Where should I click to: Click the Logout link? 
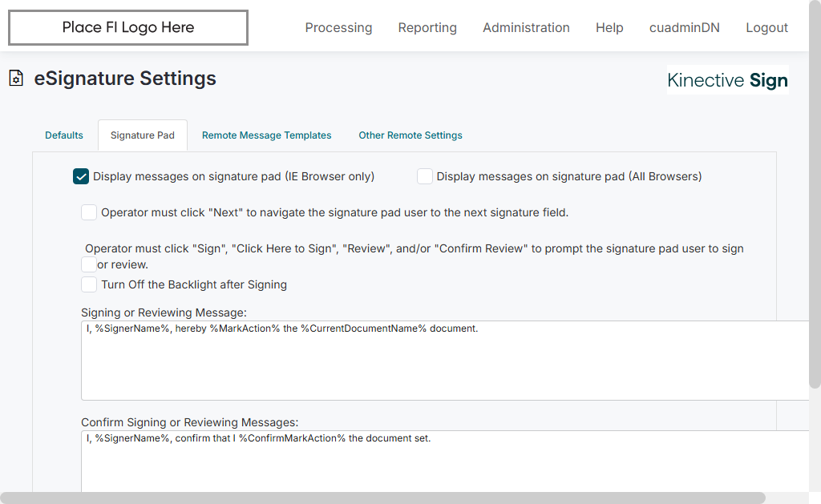766,28
